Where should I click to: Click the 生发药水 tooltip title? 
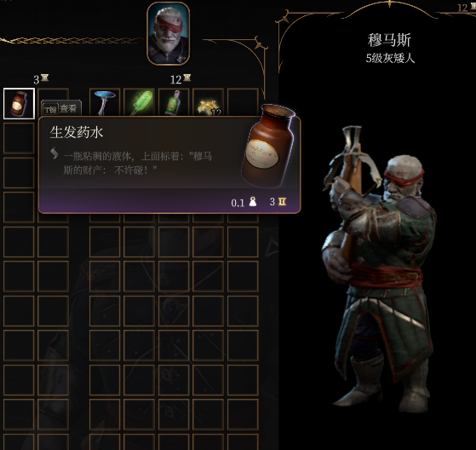tap(77, 132)
